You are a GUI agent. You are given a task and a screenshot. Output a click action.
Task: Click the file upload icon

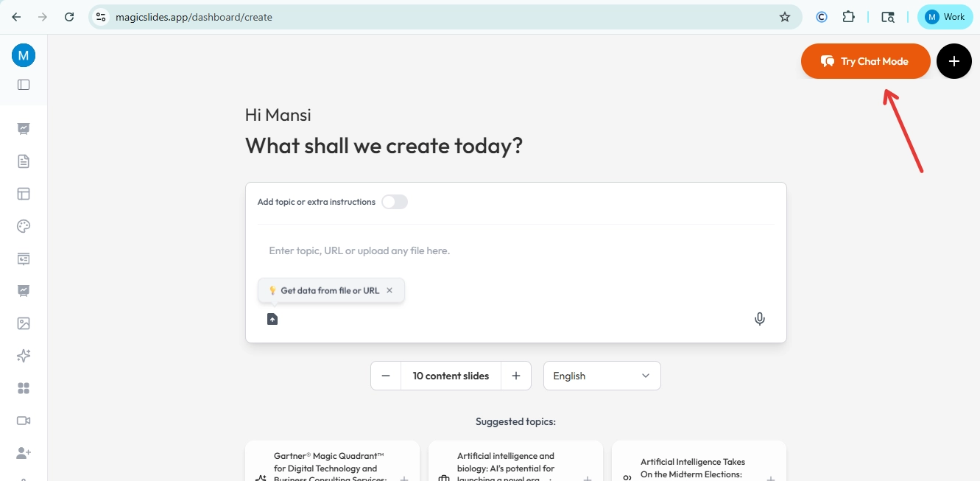click(272, 319)
